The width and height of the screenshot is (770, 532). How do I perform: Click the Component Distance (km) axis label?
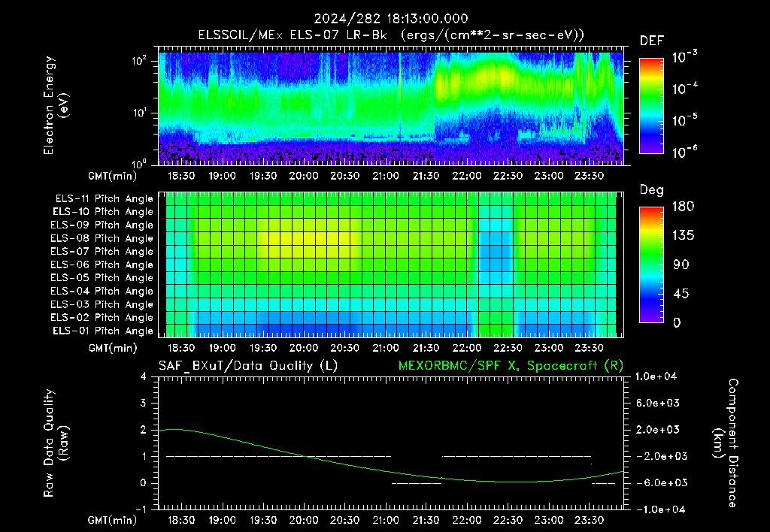(726, 443)
